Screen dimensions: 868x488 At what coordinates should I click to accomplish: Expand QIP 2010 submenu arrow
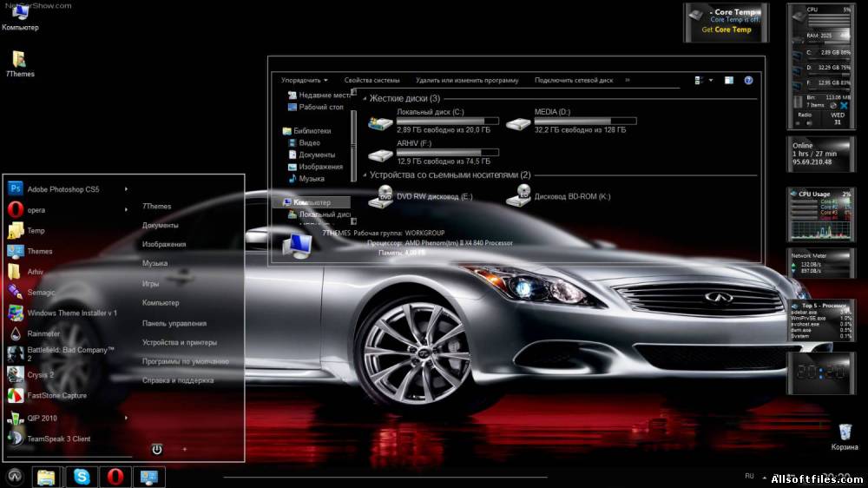[126, 419]
